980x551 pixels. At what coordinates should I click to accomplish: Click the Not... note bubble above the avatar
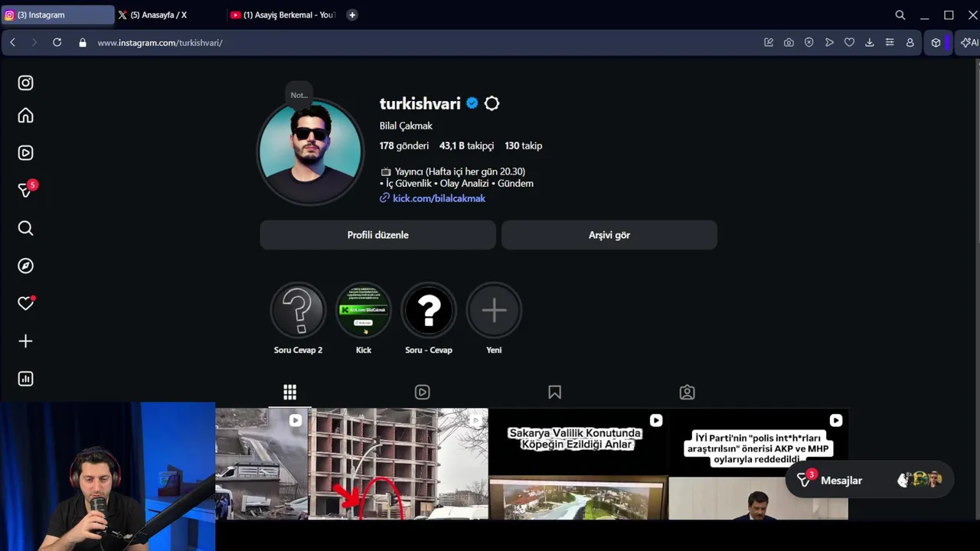[x=299, y=95]
